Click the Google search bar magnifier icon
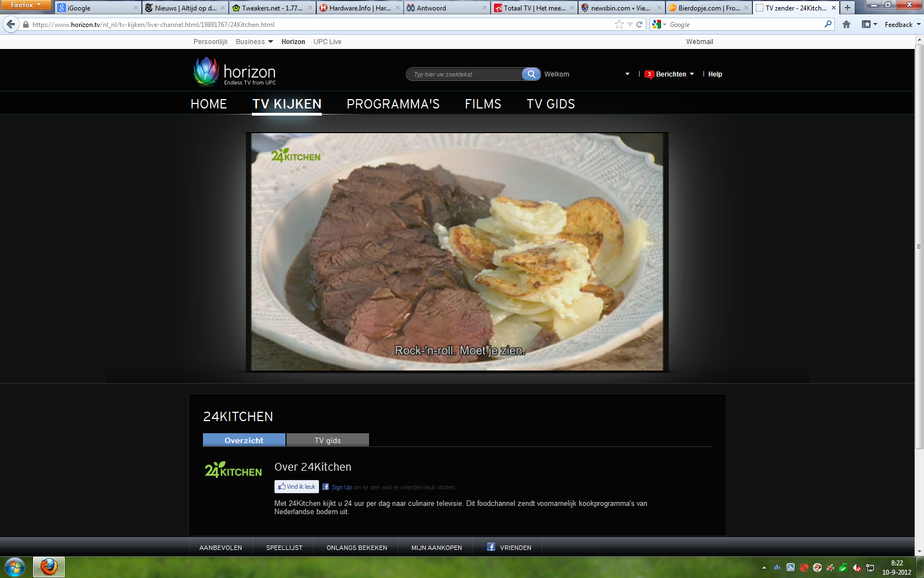The width and height of the screenshot is (924, 578). (828, 24)
